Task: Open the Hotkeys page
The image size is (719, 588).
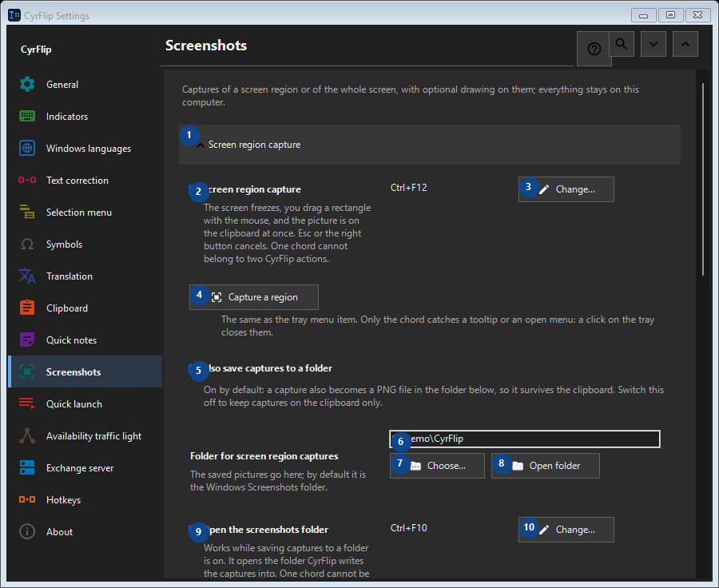Action: point(85,500)
